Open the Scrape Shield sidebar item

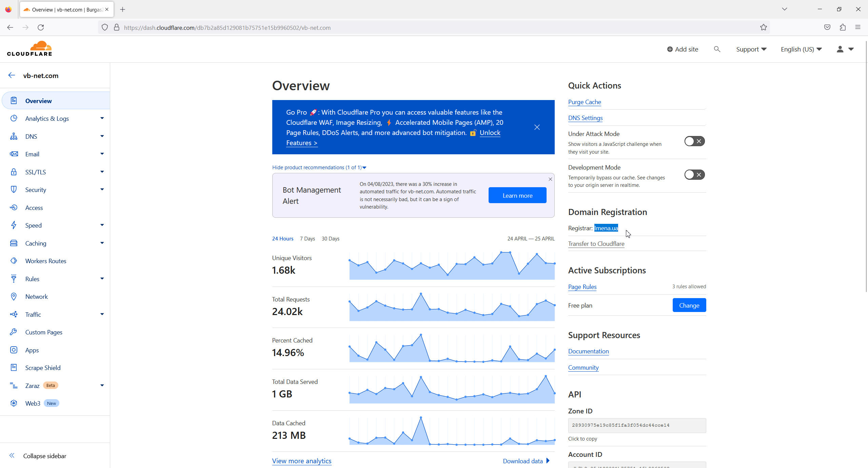(x=43, y=368)
